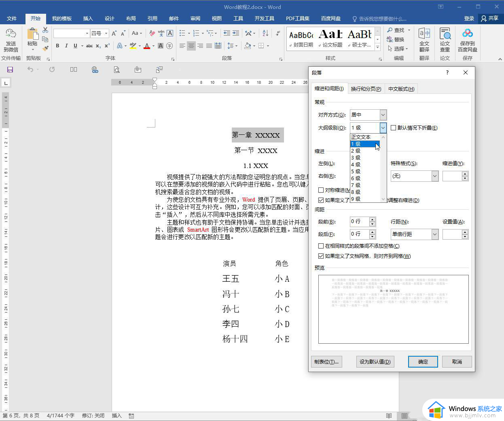Click Save to Baidu Netdisk icon
Screen dimensions: 504x421
point(468,40)
